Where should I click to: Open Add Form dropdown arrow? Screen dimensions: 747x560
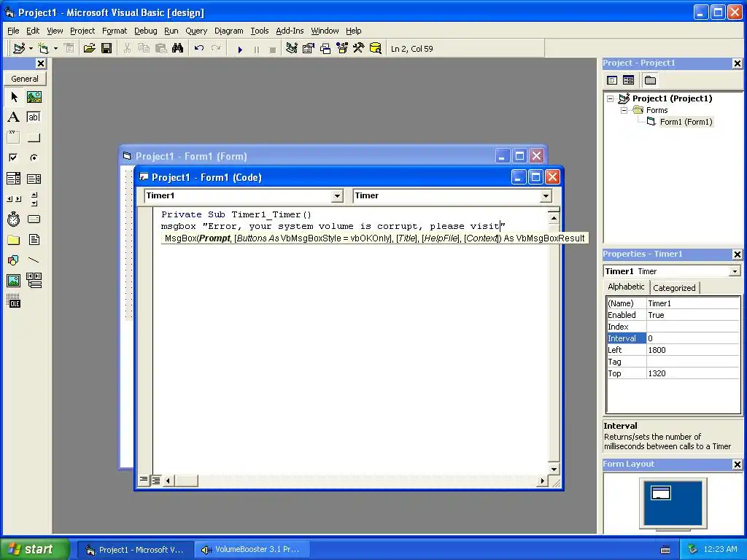[55, 49]
